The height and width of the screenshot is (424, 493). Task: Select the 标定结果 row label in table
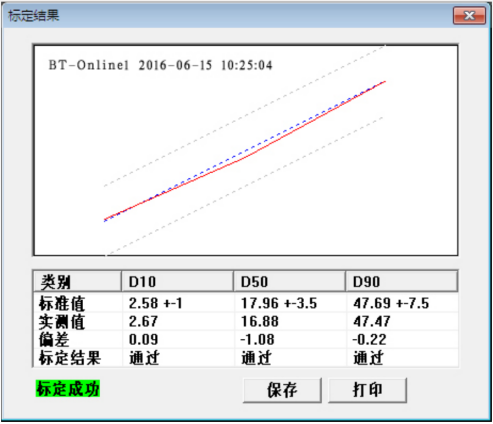click(x=70, y=358)
